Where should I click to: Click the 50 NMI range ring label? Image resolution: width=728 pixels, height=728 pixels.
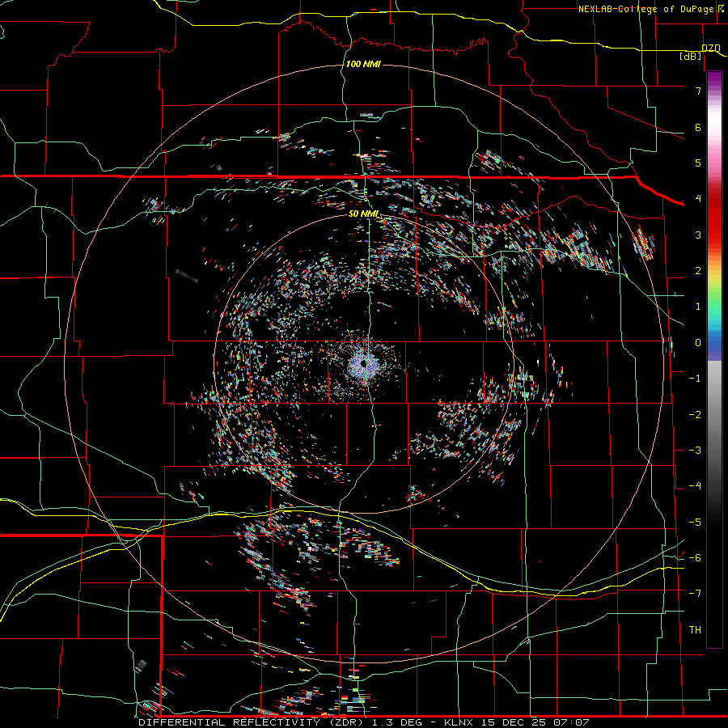pos(363,214)
